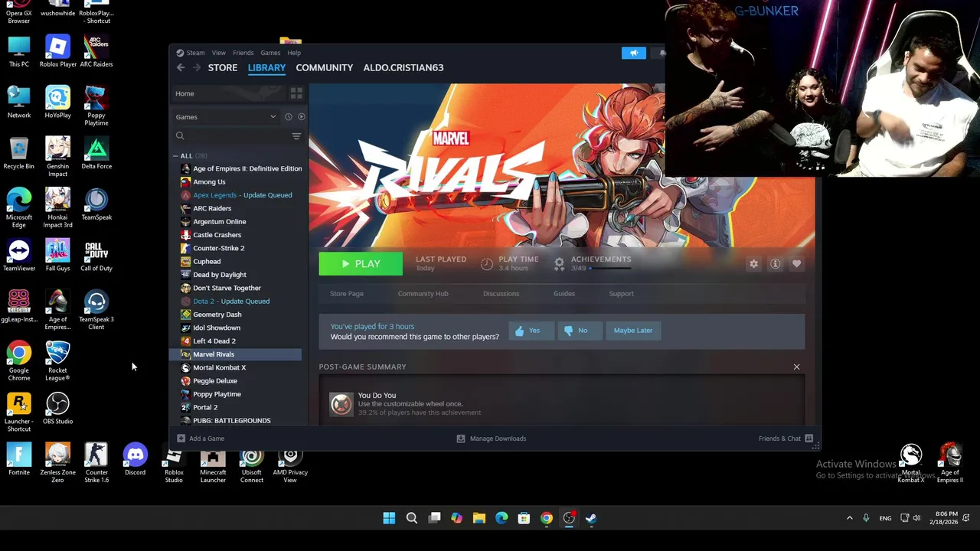Screen dimensions: 980x551
Task: Open File Explorer from taskbar
Action: (x=479, y=518)
